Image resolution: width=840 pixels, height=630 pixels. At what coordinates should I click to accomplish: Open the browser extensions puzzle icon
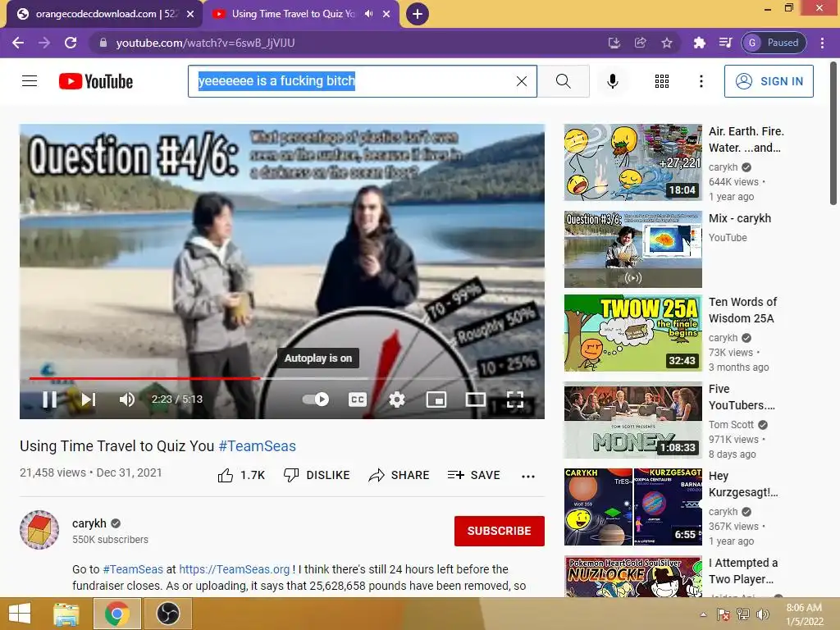(x=699, y=43)
